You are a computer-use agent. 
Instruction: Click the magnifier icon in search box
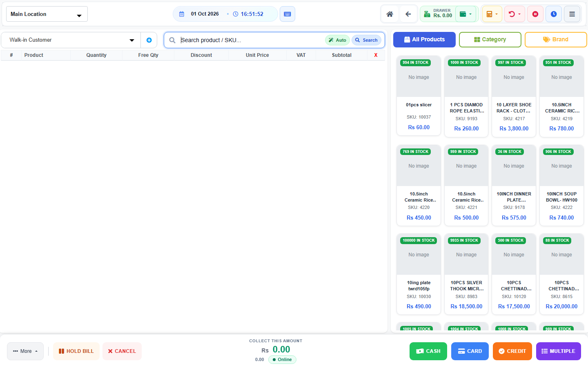172,40
